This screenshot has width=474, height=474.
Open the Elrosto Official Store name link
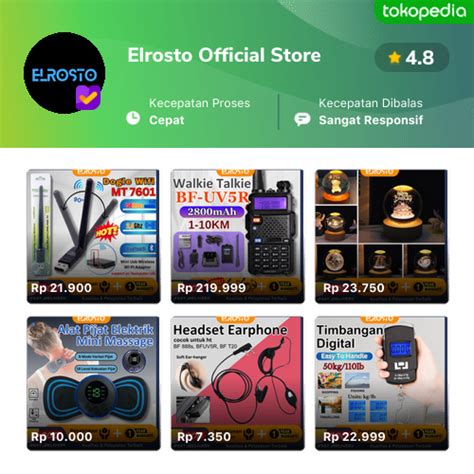coord(224,55)
